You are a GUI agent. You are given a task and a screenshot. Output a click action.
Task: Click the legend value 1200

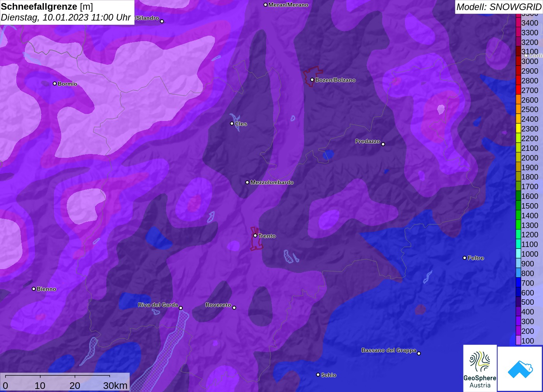tap(530, 235)
